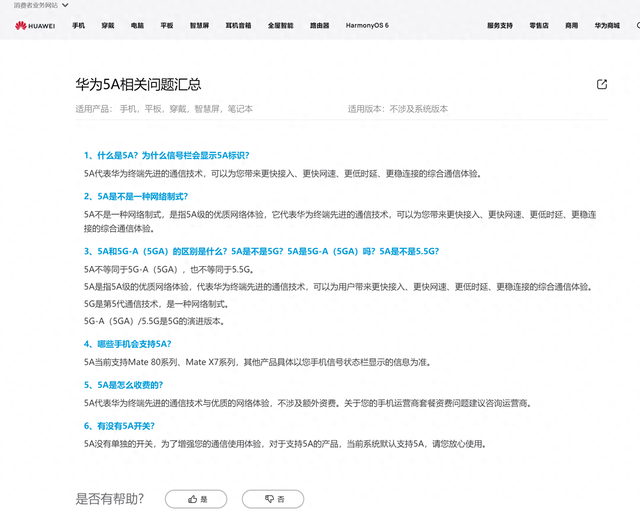
Task: Click the 是否有帮助? label
Action: click(x=110, y=499)
